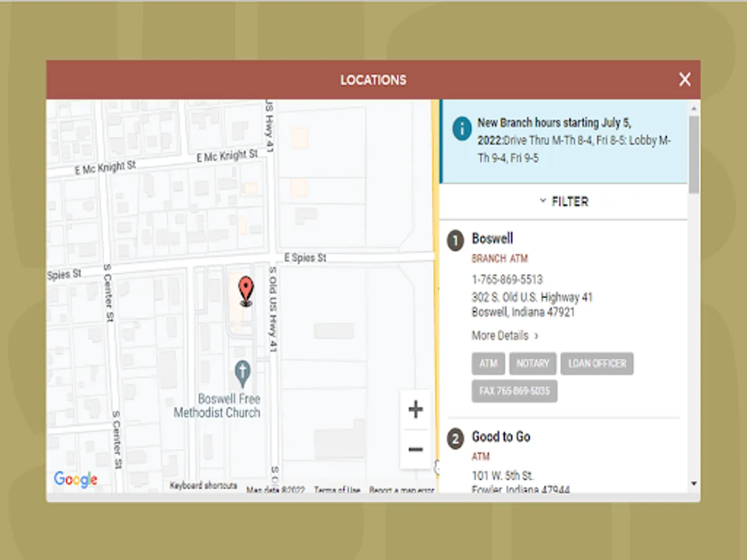The height and width of the screenshot is (560, 747).
Task: Click the scrollbar up arrow in list
Action: pos(693,108)
